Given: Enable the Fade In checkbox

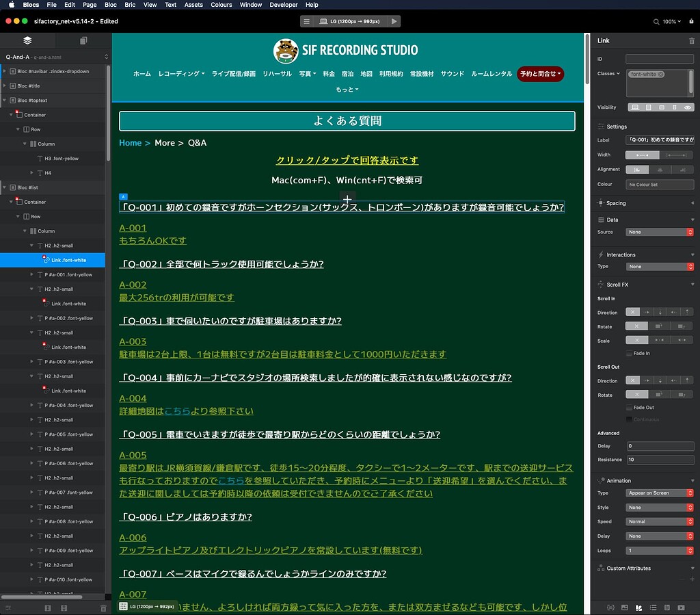Looking at the screenshot, I should click(630, 354).
